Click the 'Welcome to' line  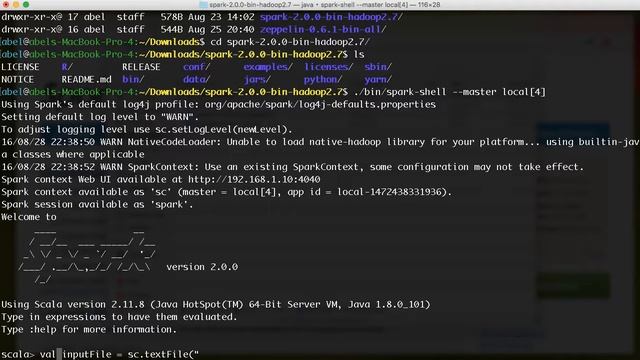29,217
